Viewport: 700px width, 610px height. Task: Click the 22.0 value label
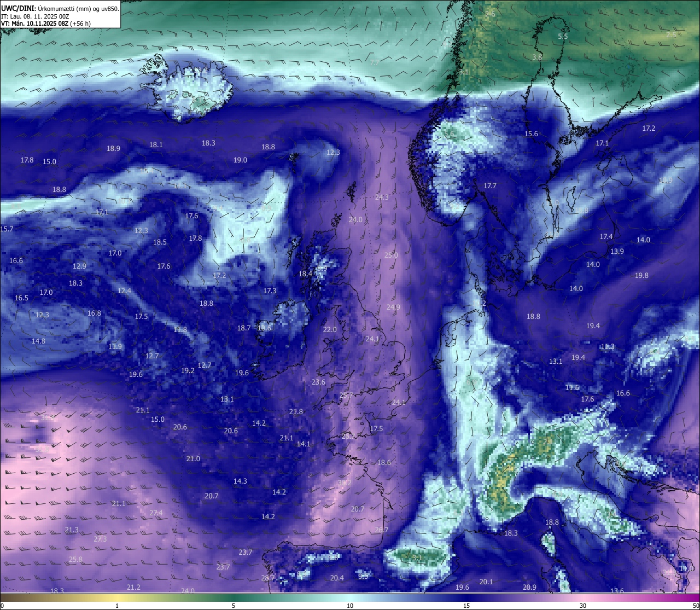click(x=330, y=329)
